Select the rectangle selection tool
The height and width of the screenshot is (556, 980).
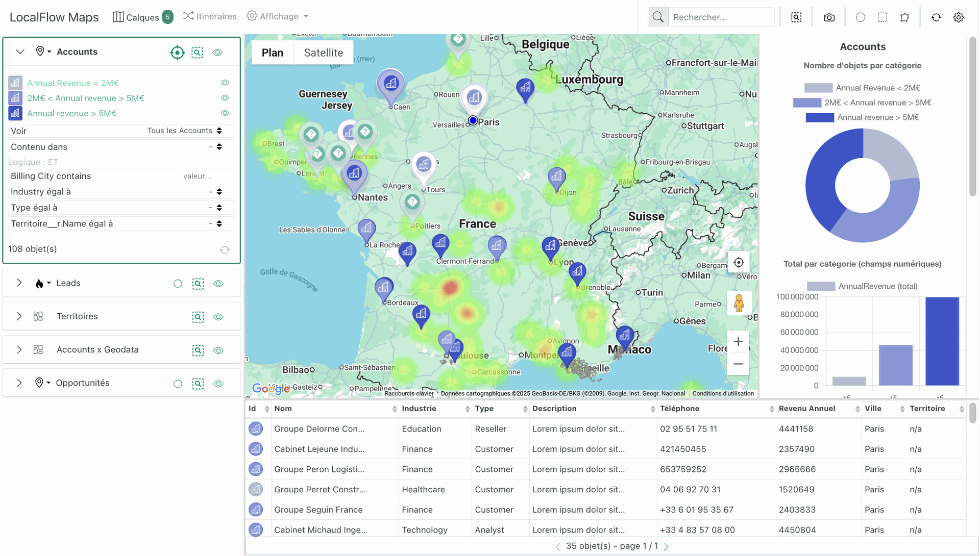point(883,17)
